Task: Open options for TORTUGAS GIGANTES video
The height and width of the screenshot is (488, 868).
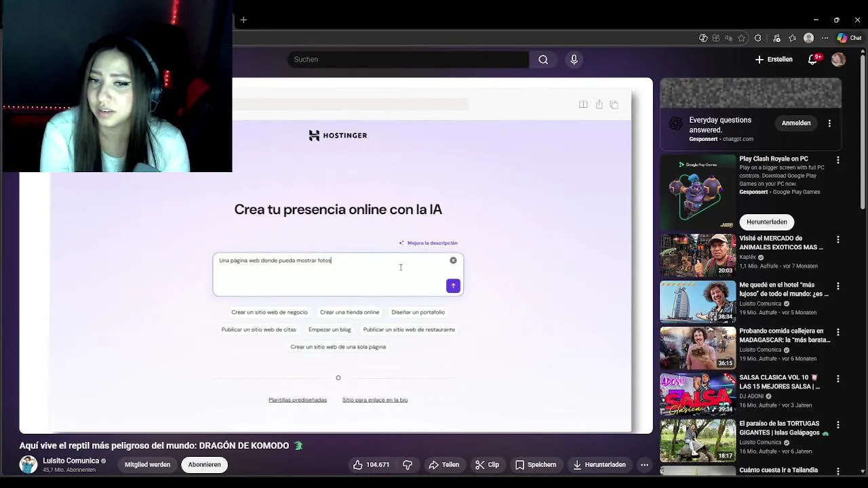Action: pyautogui.click(x=838, y=424)
